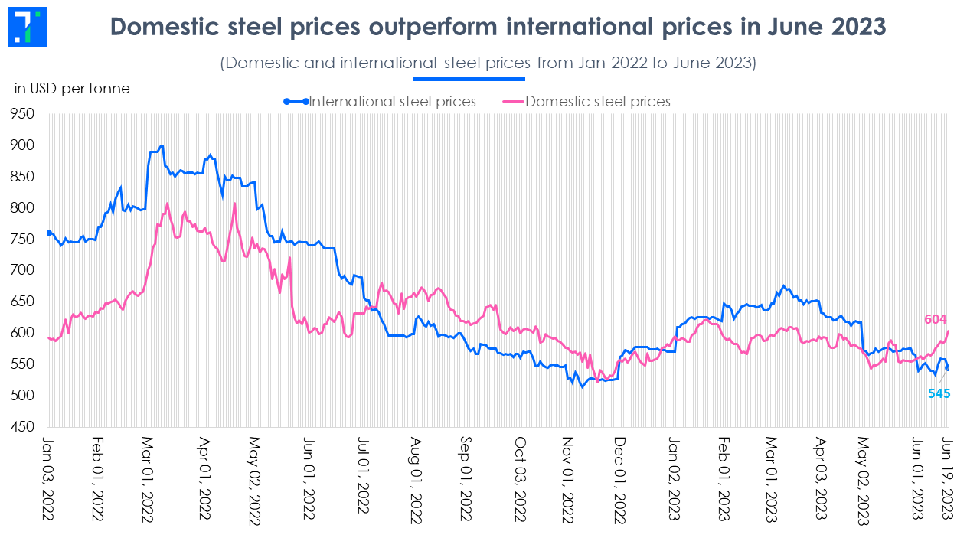Click the 950 value on the y-axis

[x=23, y=114]
